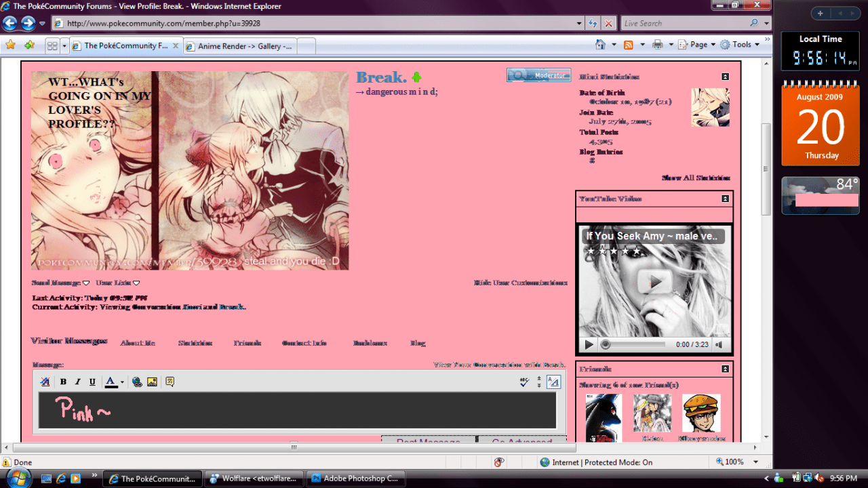Open the Contact Info profile tab
The image size is (868, 488).
304,343
